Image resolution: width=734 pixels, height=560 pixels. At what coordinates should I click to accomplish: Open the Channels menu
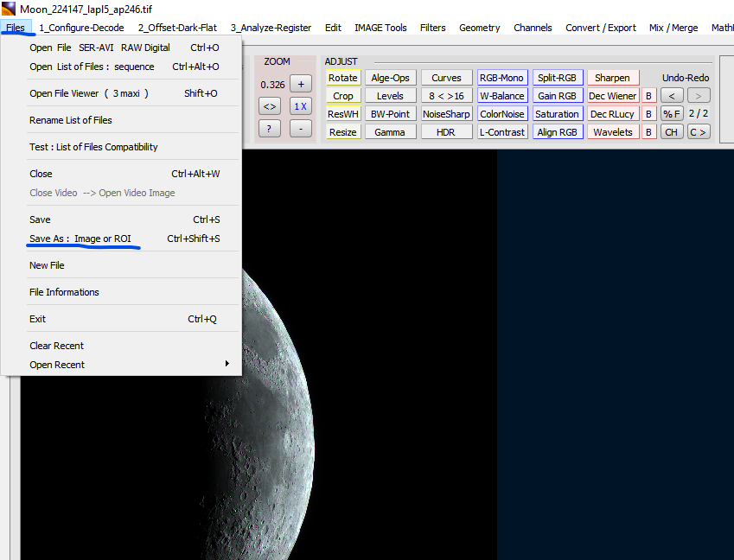(x=533, y=28)
